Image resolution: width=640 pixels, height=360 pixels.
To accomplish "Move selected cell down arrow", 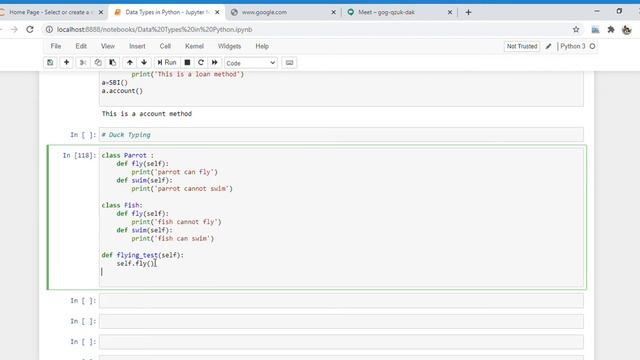I will click(144, 63).
